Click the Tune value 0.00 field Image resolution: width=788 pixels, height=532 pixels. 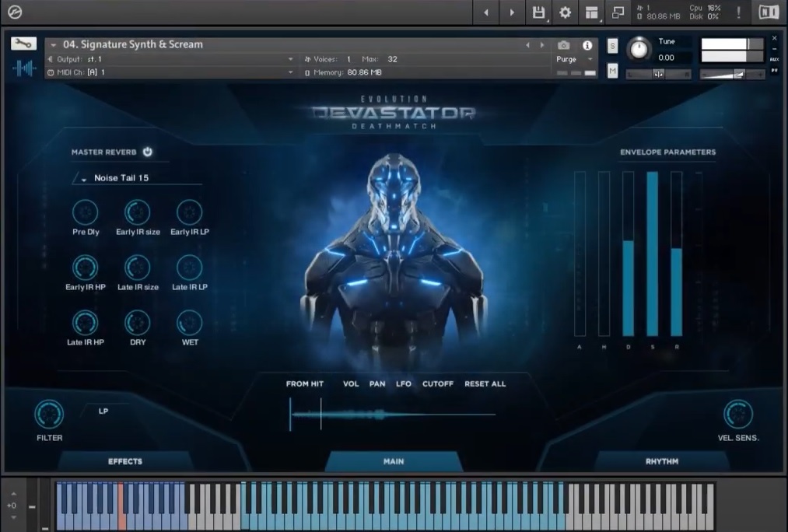pos(667,58)
